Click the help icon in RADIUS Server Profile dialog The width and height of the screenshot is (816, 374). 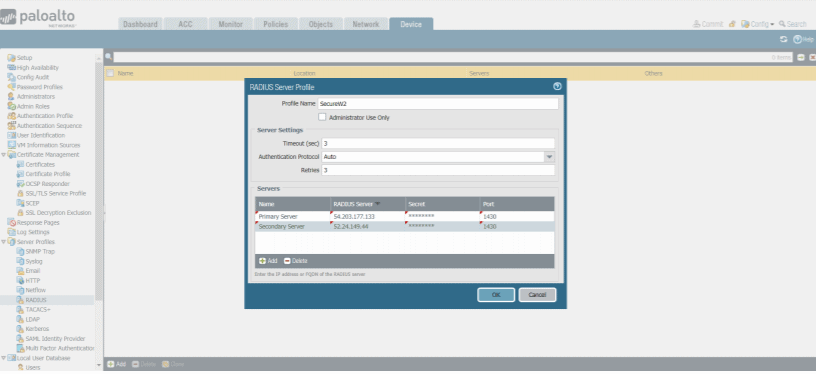tap(557, 87)
